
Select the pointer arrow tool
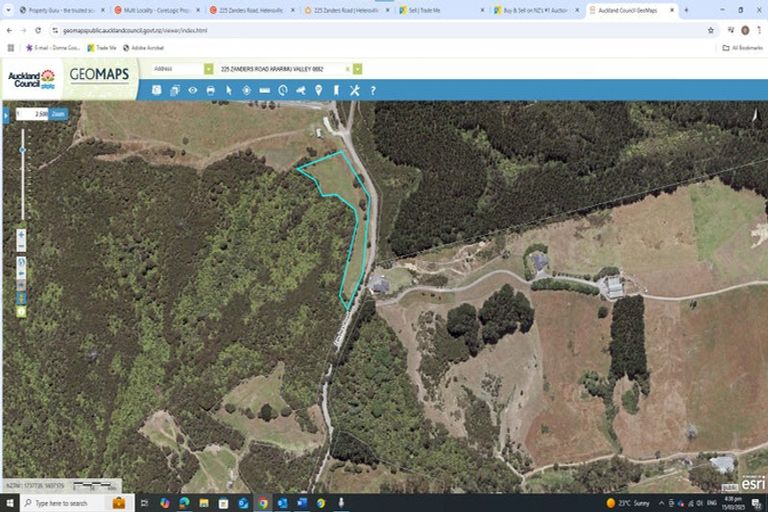coord(228,90)
